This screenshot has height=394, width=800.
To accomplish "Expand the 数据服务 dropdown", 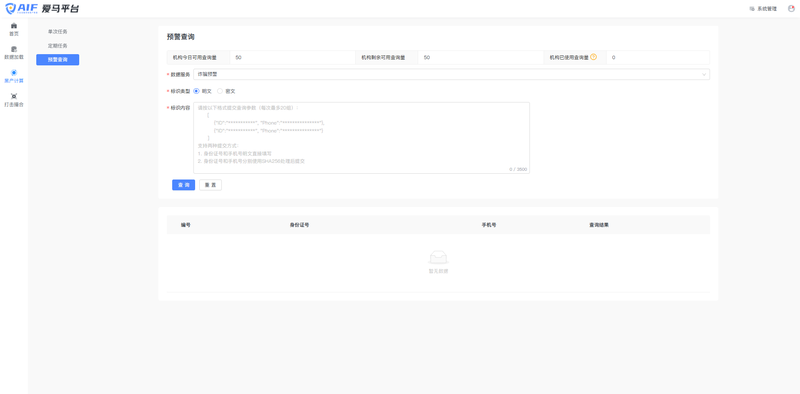I will [x=452, y=75].
